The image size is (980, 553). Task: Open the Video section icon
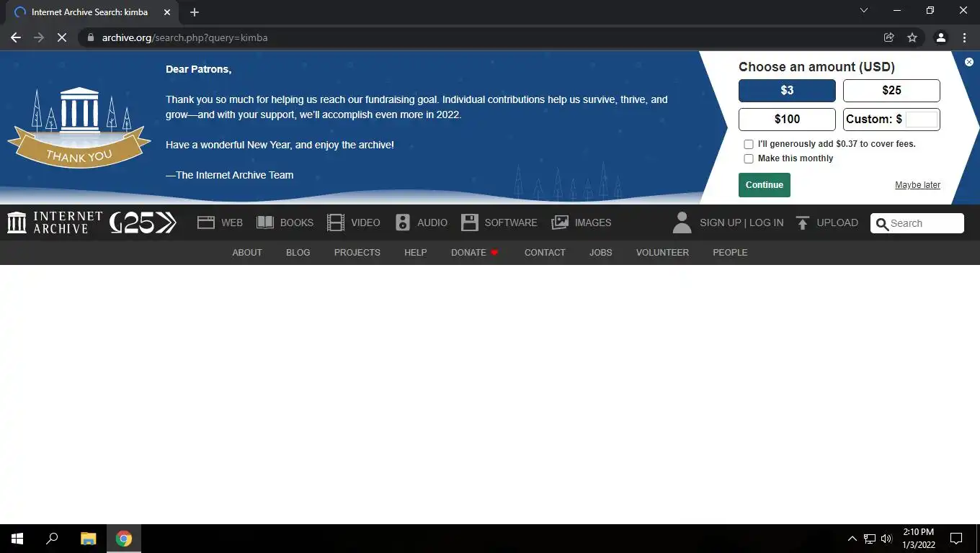(336, 222)
